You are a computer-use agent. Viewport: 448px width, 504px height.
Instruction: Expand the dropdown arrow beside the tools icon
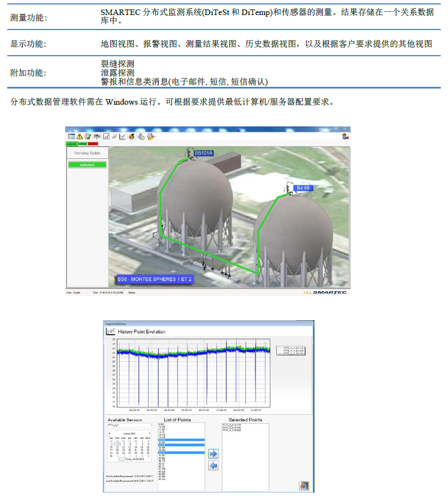[x=156, y=136]
